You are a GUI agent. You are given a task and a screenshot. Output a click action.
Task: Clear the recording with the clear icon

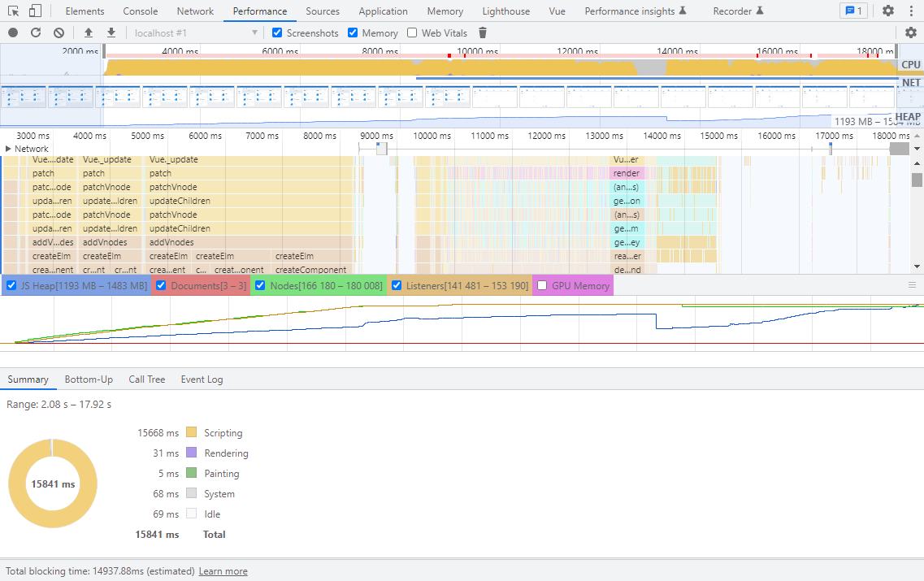point(59,33)
